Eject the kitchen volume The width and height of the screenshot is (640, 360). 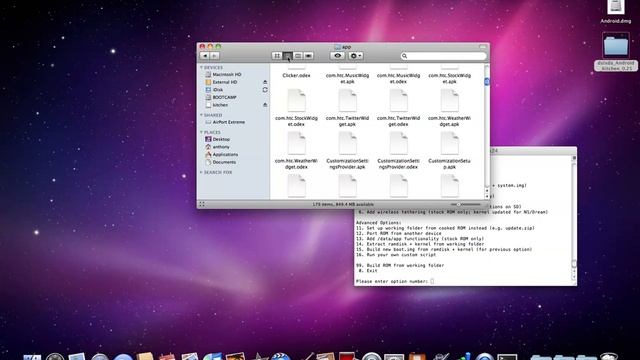coord(265,105)
